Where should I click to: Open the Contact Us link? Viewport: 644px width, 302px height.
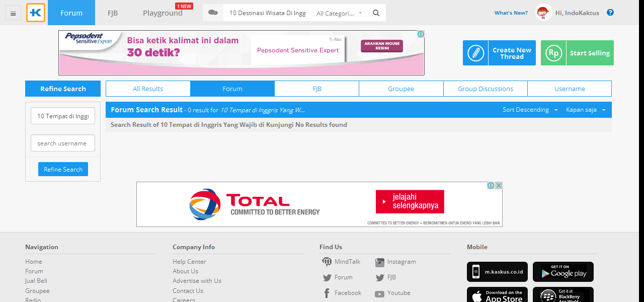coord(188,291)
